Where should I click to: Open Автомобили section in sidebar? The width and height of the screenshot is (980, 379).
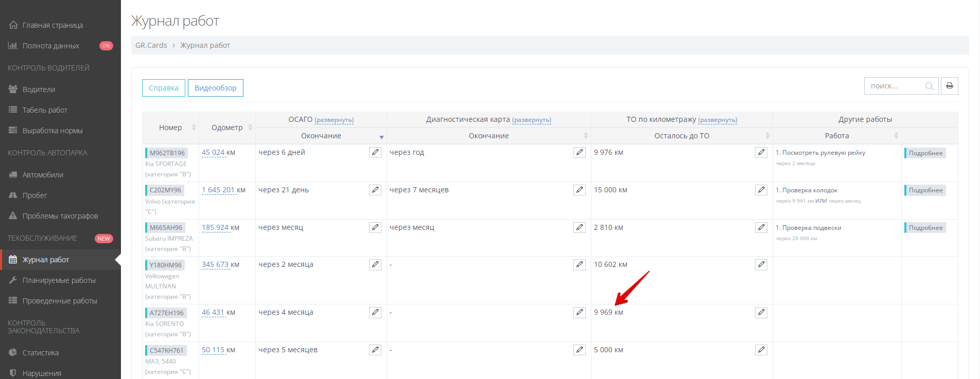[43, 175]
